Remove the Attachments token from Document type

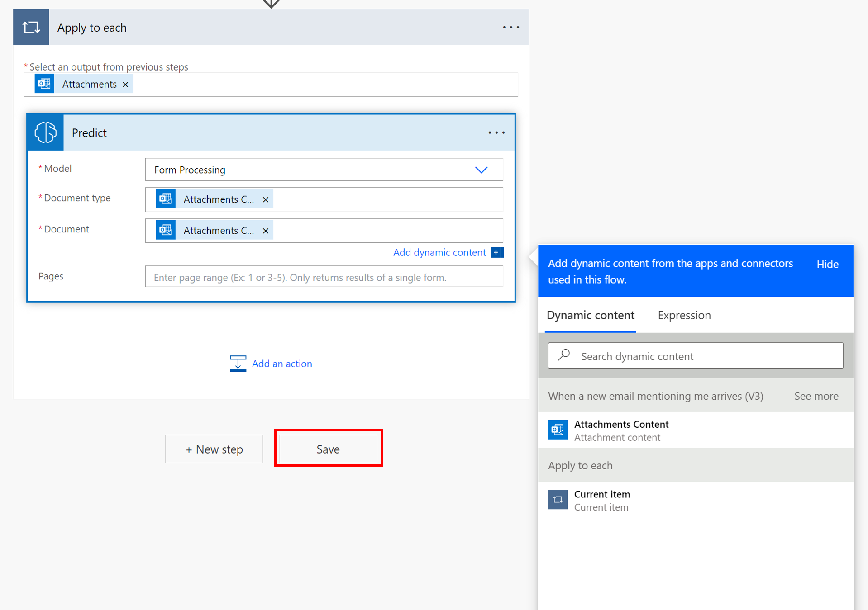tap(266, 199)
